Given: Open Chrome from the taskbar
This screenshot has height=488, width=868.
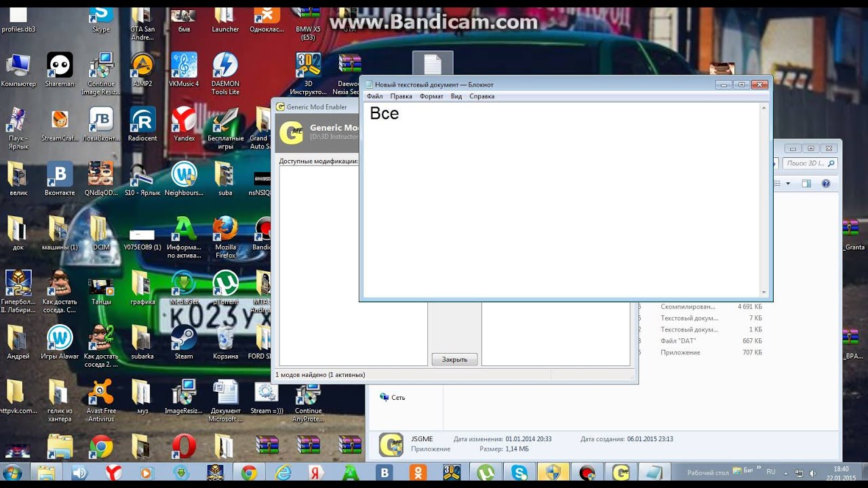Looking at the screenshot, I should click(249, 473).
